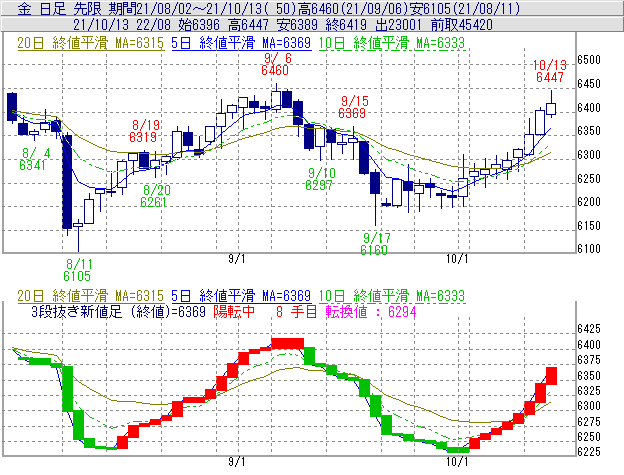Click the 6500 price axis label
Screen dimensions: 624x475
(x=589, y=60)
